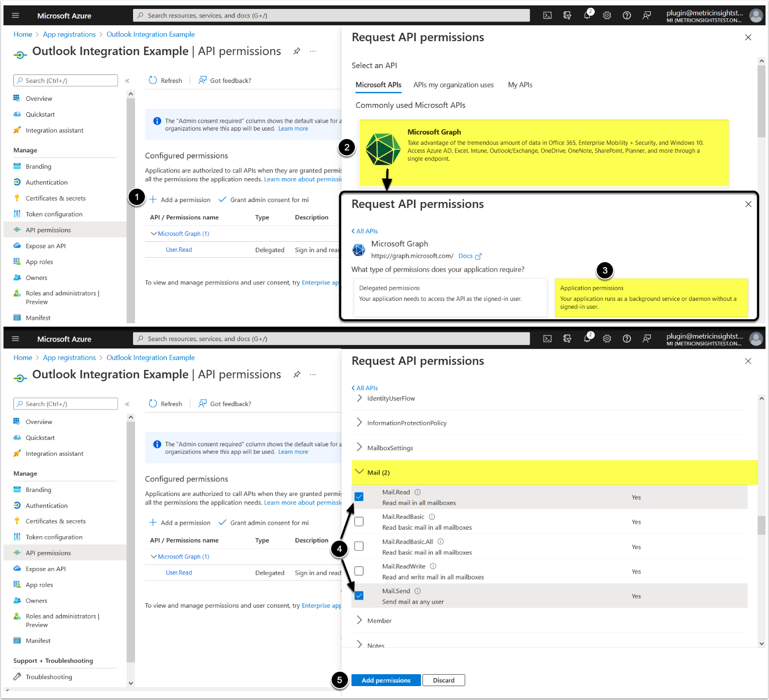This screenshot has width=769, height=700.
Task: Show info icon next to Mail.ReadWrite
Action: pos(433,566)
